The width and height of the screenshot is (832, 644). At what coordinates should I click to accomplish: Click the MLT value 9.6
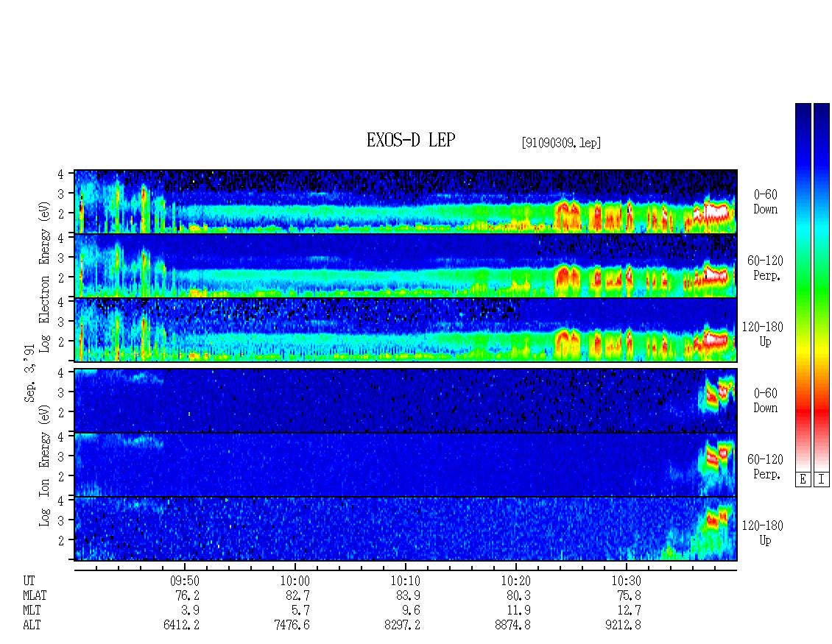coord(412,611)
